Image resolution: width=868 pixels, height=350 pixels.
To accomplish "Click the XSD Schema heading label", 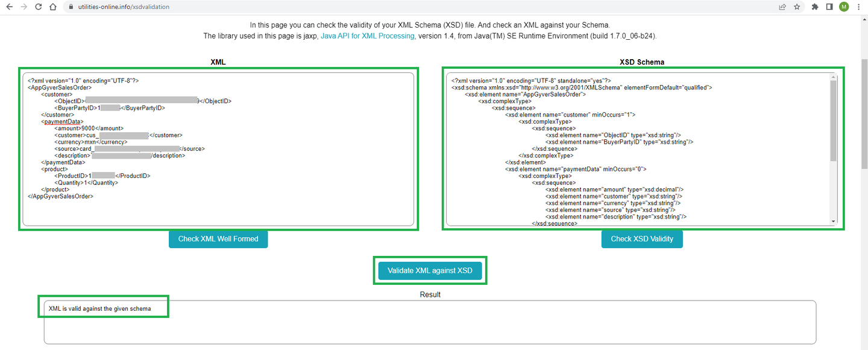I will point(642,62).
